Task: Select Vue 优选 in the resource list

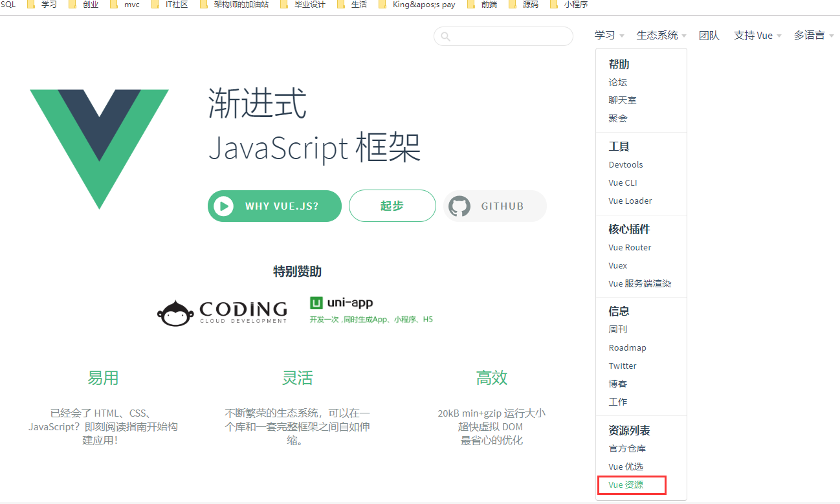Action: tap(626, 466)
